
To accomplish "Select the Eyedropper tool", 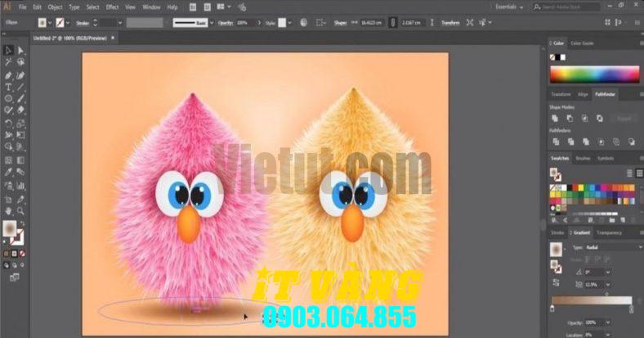I will pos(8,173).
